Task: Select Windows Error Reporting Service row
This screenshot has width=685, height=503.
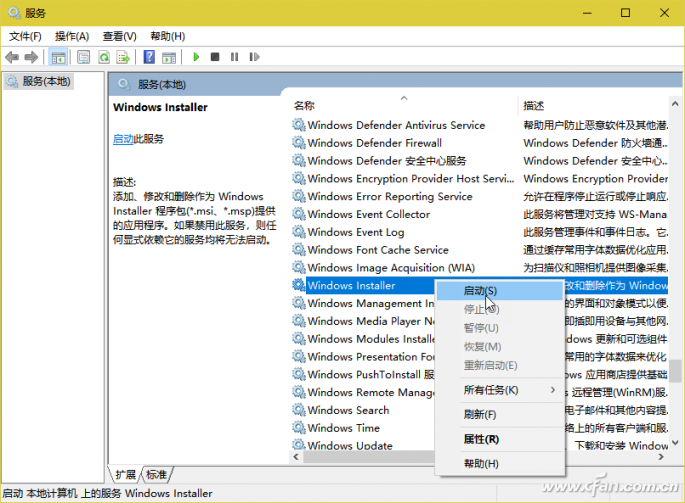Action: (x=480, y=196)
